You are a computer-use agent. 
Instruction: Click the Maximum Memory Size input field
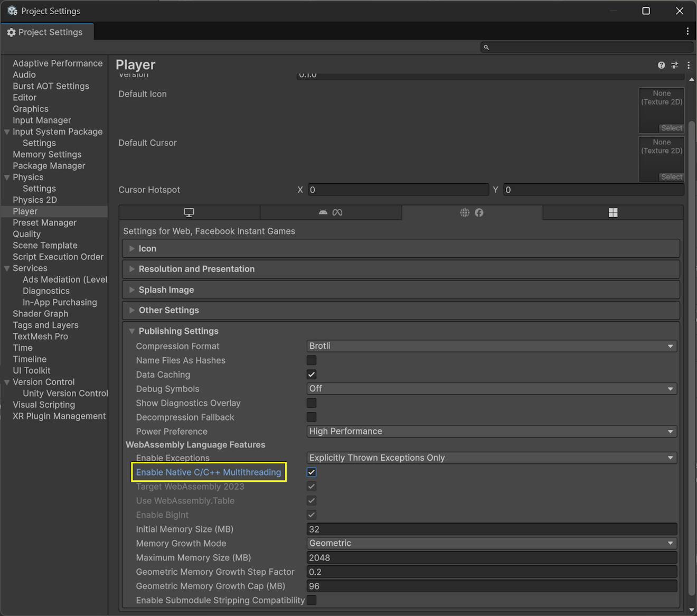pyautogui.click(x=491, y=557)
